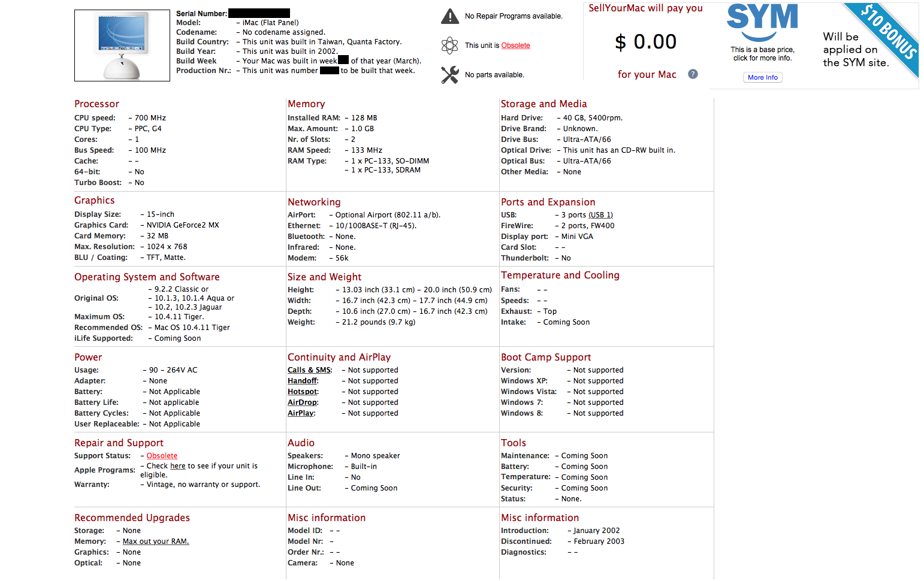This screenshot has width=924, height=581.
Task: Click the '1024 x 768' resolution value
Action: [x=167, y=247]
